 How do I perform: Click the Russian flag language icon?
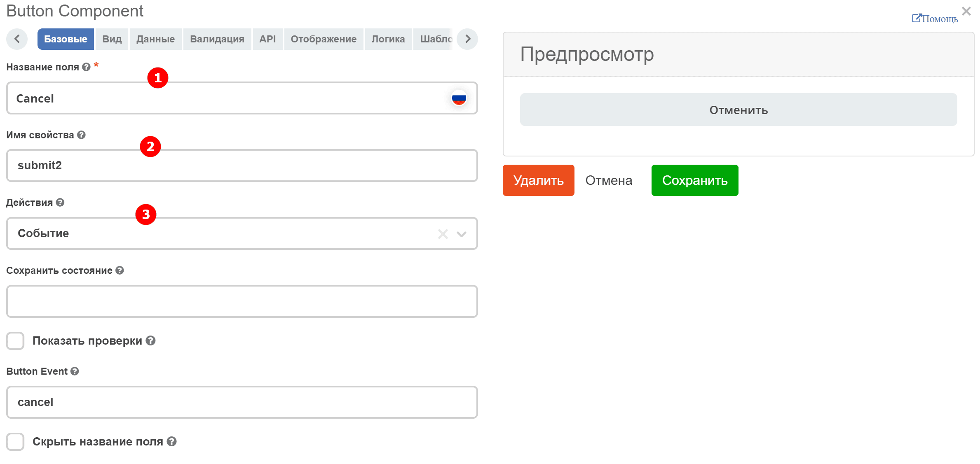click(459, 98)
